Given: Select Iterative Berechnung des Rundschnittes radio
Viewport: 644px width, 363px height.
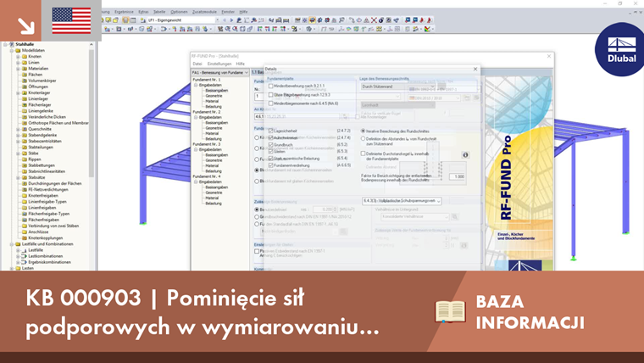Looking at the screenshot, I should (363, 131).
